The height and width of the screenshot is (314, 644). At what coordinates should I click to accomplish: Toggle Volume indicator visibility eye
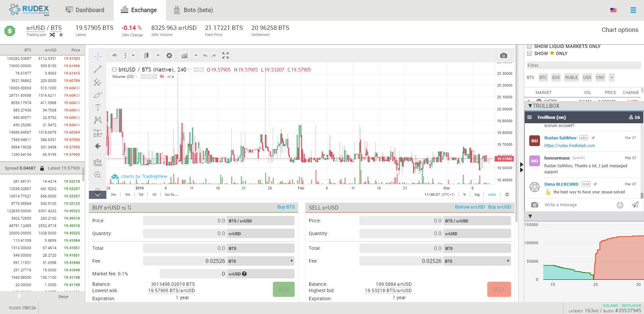click(x=143, y=77)
